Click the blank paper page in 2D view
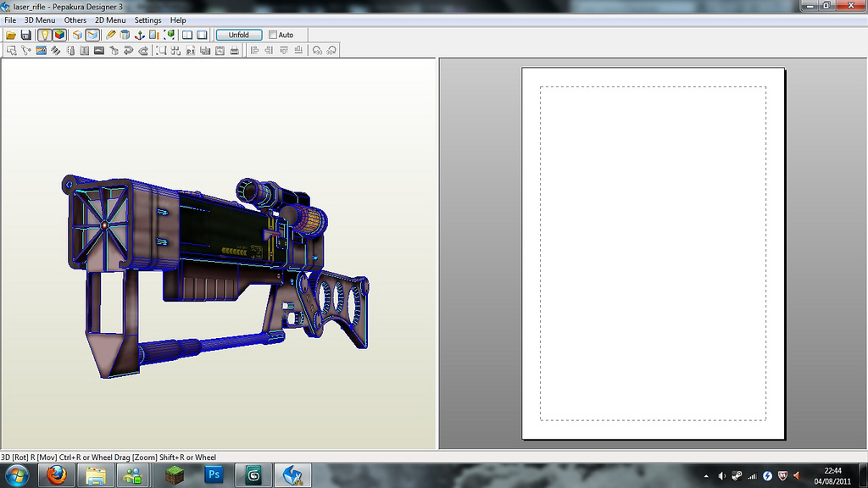Image resolution: width=868 pixels, height=488 pixels. (x=653, y=252)
